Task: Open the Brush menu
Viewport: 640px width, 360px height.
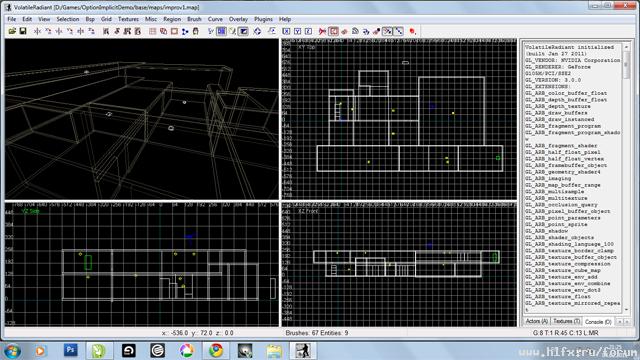Action: point(194,19)
